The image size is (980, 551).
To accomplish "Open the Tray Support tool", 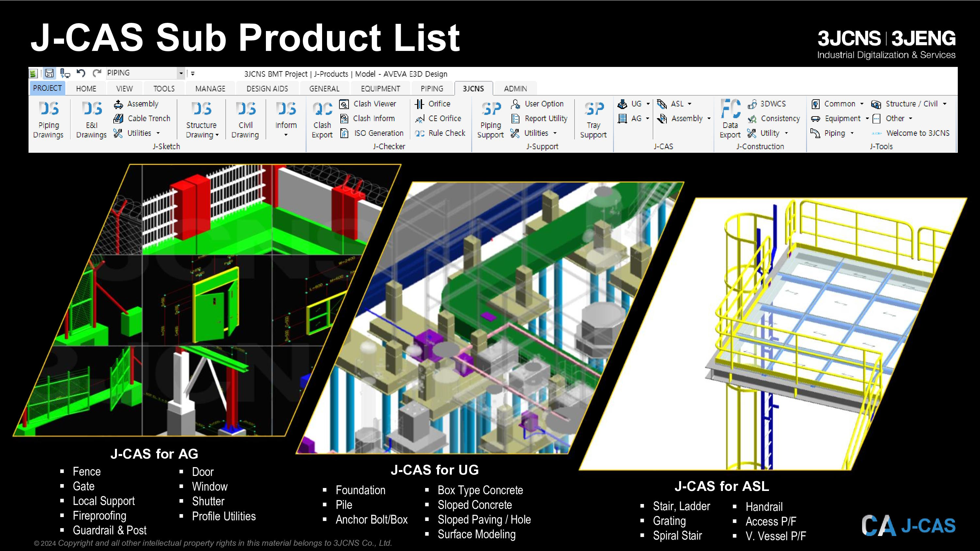I will [593, 119].
